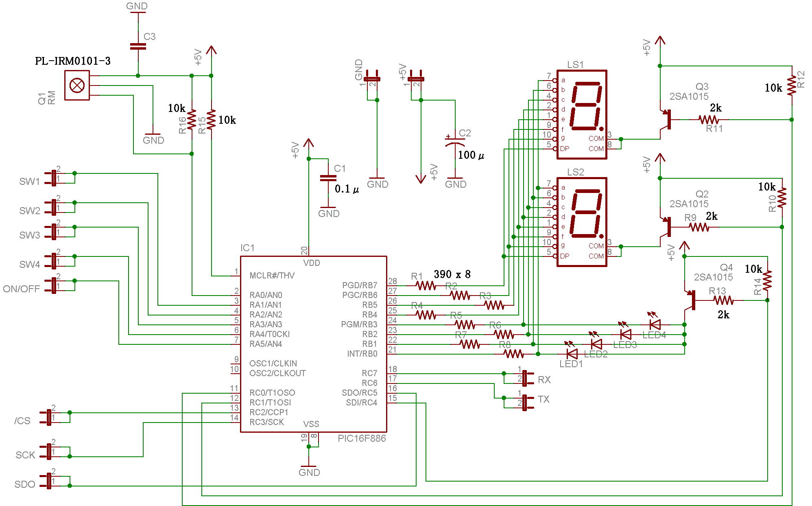Click the IC1 designator text

[x=247, y=248]
